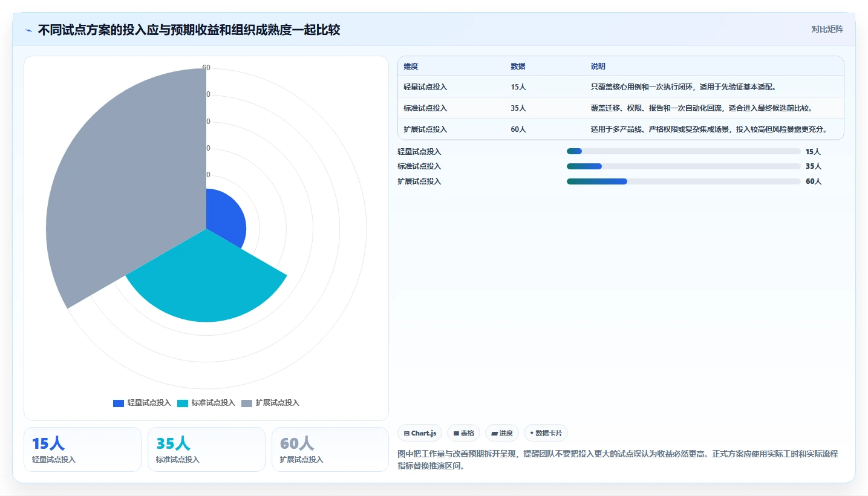868x496 pixels.
Task: Click the description starting 只覆盖核心用例
Action: 685,87
